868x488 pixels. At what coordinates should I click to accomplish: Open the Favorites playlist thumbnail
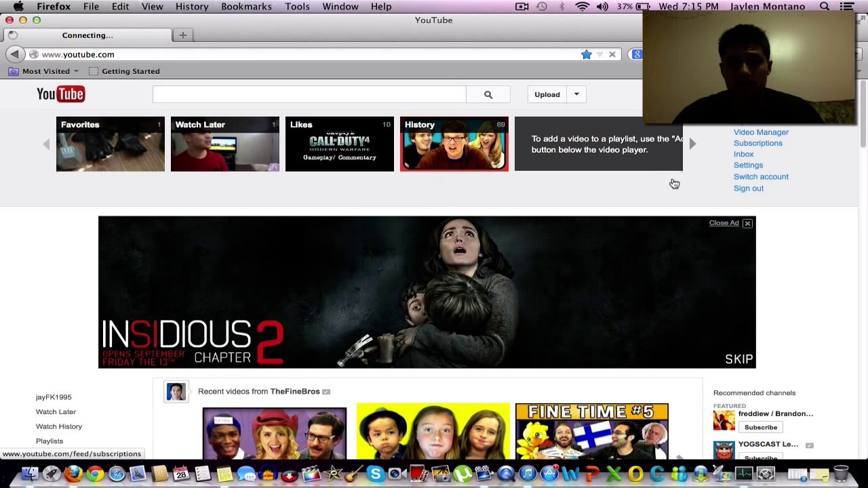click(x=111, y=144)
